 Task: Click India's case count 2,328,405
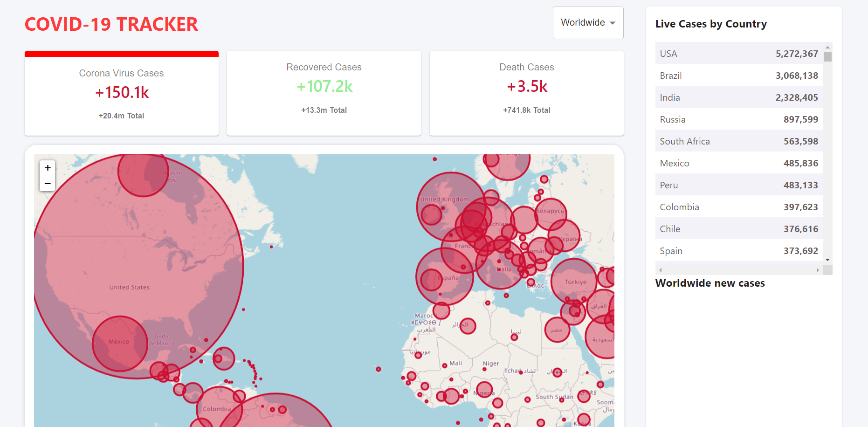pos(797,97)
